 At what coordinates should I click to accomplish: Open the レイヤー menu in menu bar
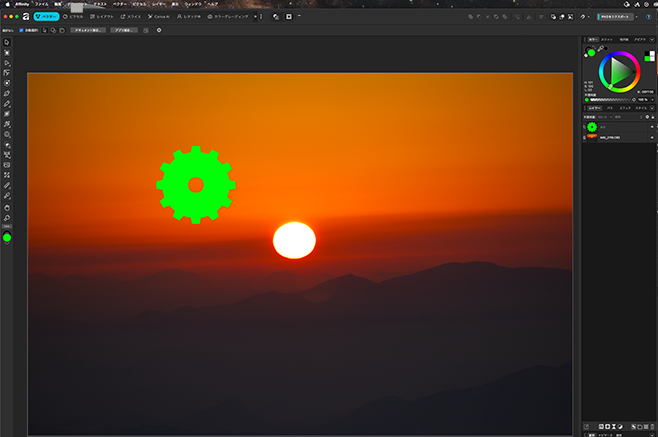coord(159,5)
